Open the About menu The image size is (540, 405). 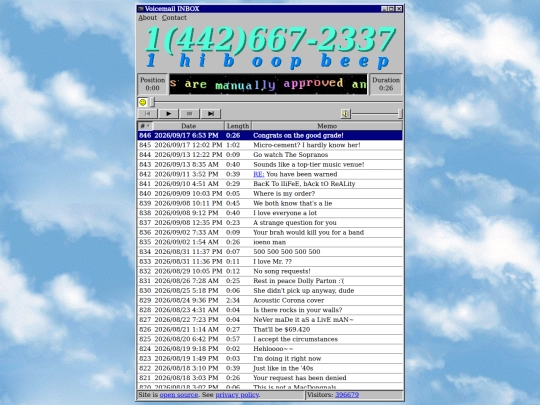[147, 18]
